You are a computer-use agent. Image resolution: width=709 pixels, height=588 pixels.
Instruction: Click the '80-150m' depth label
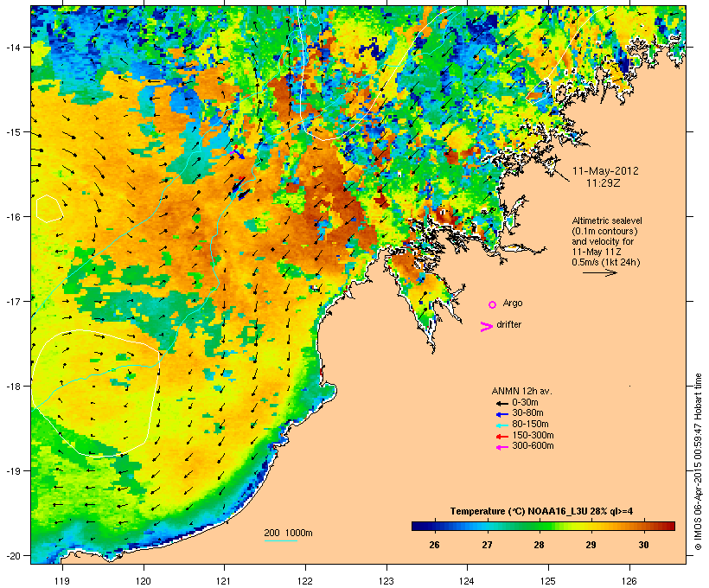point(530,425)
